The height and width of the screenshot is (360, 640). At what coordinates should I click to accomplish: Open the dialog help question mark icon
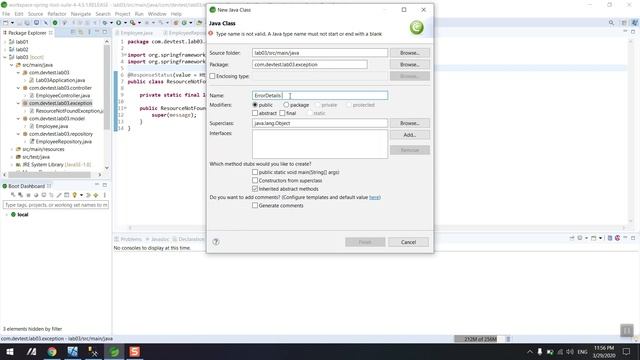[216, 242]
